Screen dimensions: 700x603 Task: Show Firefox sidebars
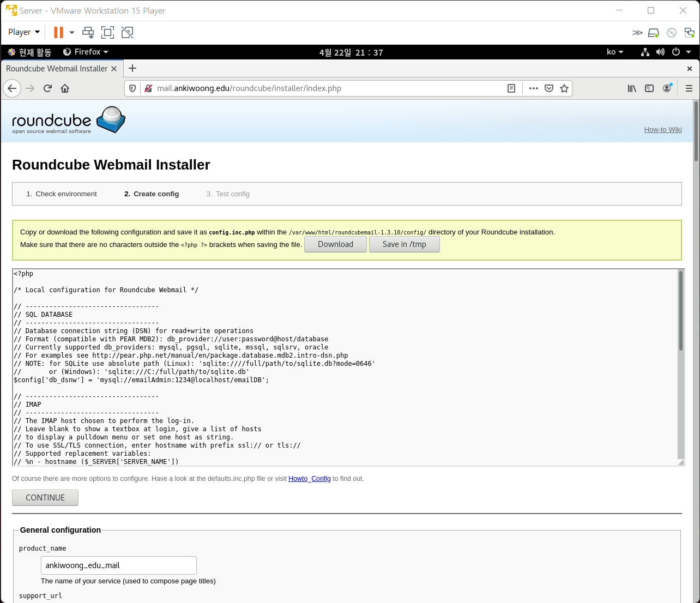649,88
